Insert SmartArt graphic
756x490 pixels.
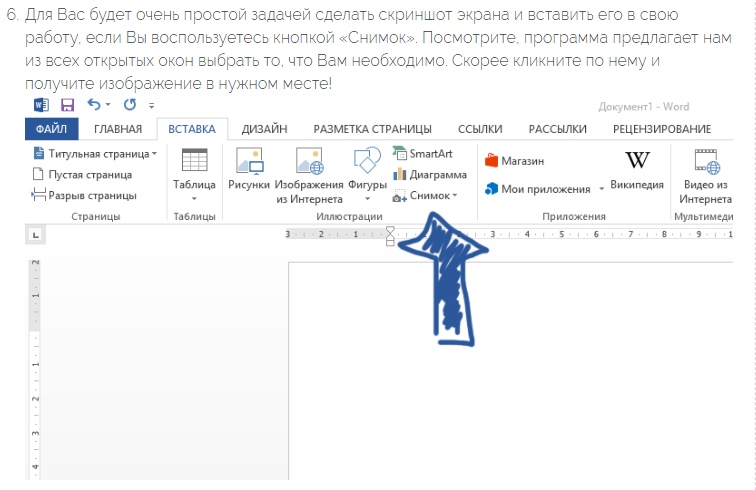pyautogui.click(x=423, y=154)
